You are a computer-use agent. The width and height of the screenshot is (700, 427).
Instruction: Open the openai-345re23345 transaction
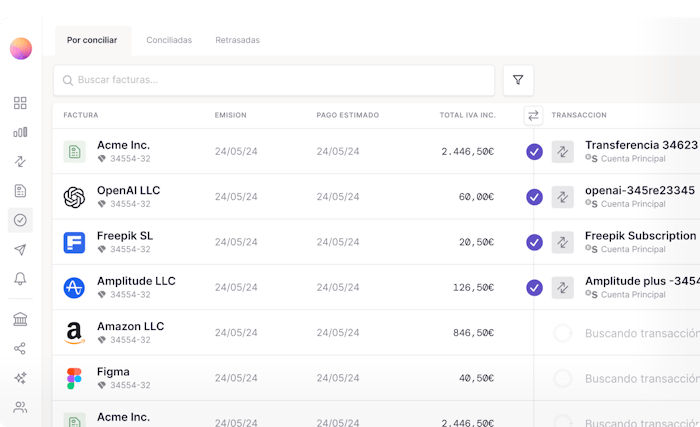pyautogui.click(x=640, y=190)
